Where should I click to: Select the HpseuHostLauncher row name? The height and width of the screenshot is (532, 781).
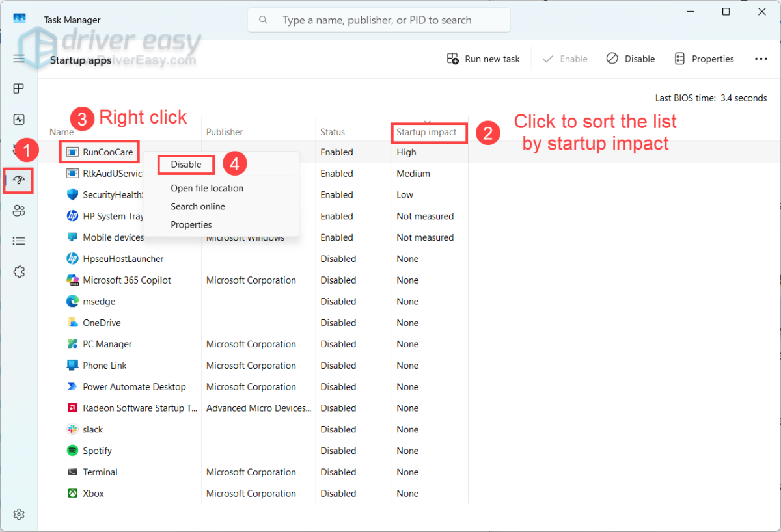123,259
